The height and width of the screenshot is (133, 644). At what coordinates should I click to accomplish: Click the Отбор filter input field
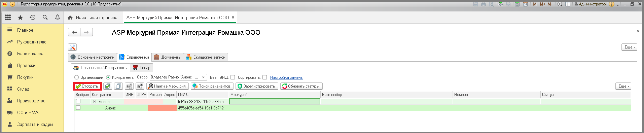(x=172, y=77)
